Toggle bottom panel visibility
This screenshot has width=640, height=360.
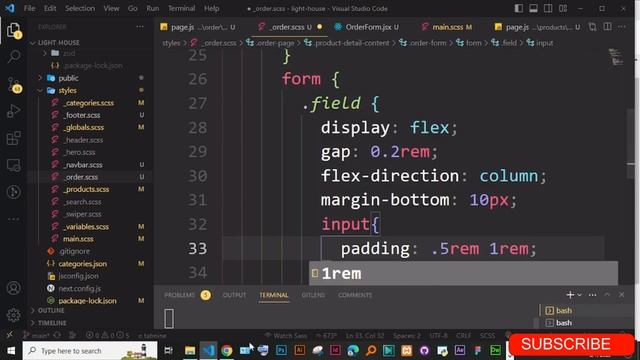(533, 8)
